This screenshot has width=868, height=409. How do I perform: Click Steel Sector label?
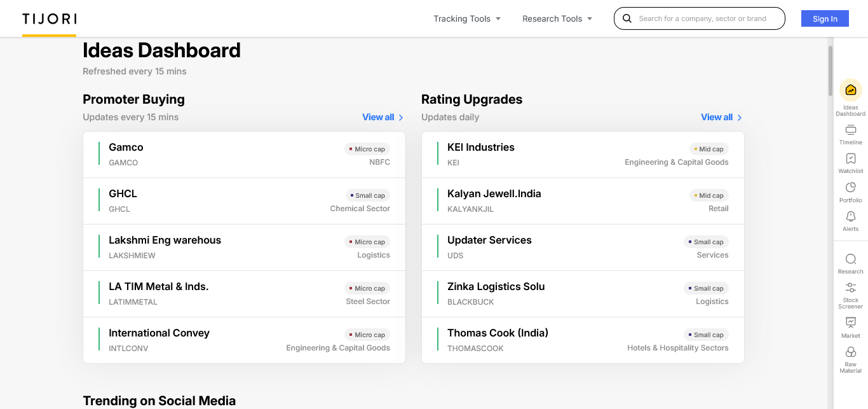[368, 302]
